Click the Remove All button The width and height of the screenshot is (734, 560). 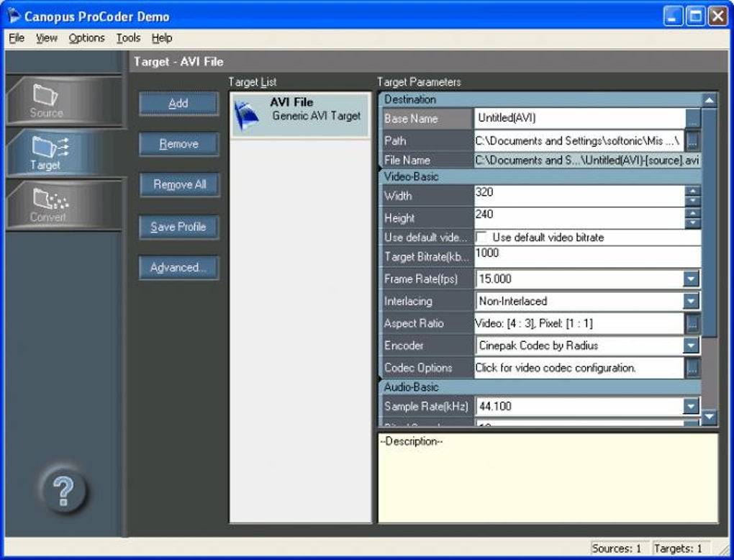[178, 185]
